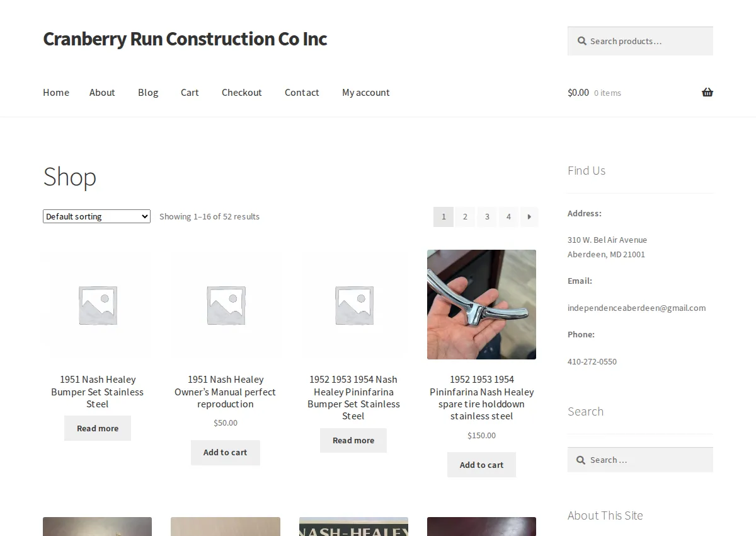Image resolution: width=756 pixels, height=536 pixels.
Task: Open placeholder image for 1951 Bumper Set
Action: 98,305
